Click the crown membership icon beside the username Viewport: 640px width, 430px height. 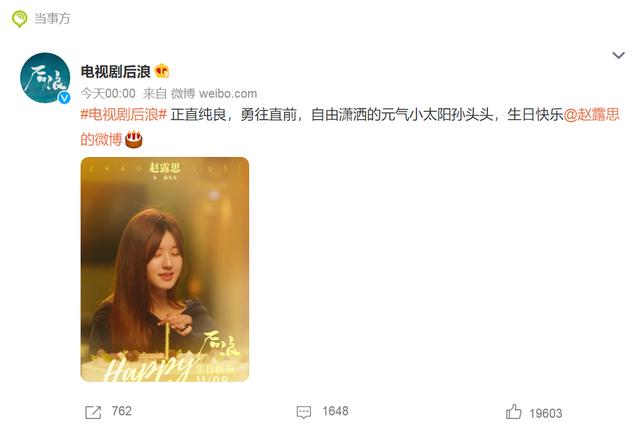click(162, 71)
